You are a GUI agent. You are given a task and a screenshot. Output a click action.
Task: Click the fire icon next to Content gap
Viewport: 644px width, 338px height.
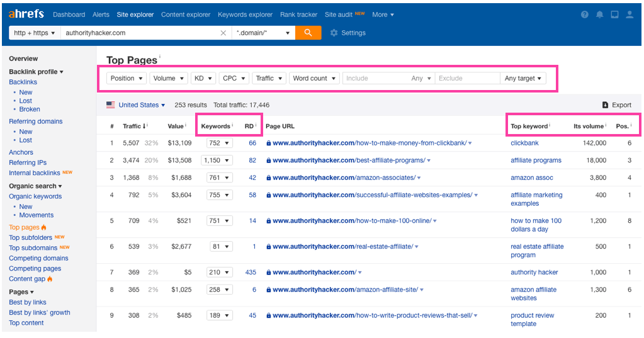tap(50, 279)
